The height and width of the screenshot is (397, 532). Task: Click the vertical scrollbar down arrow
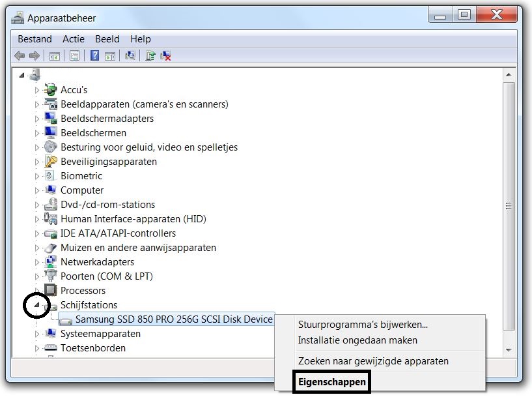(x=509, y=350)
